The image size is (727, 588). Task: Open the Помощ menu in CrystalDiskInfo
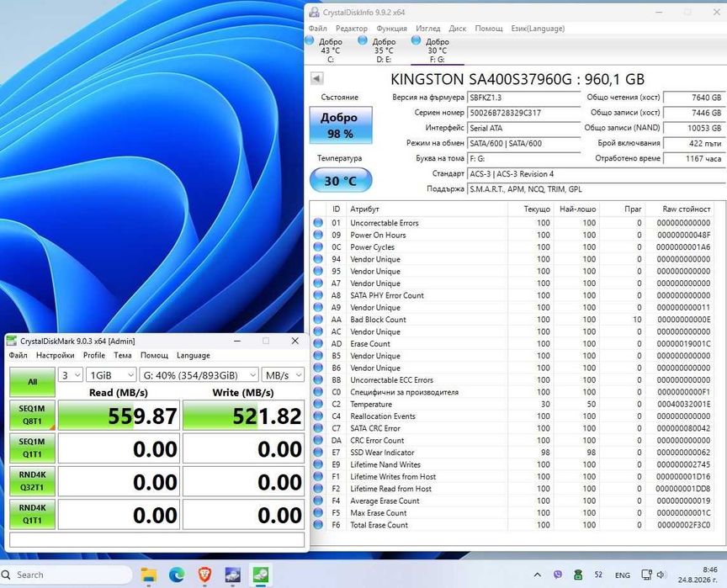489,29
